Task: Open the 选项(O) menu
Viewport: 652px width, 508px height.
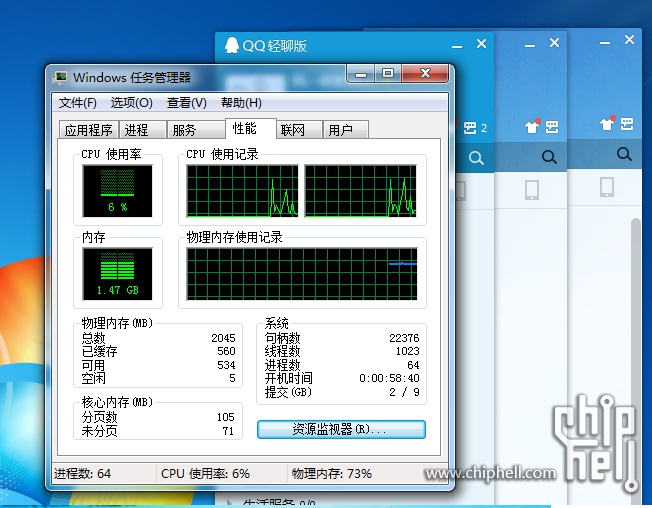Action: (131, 103)
